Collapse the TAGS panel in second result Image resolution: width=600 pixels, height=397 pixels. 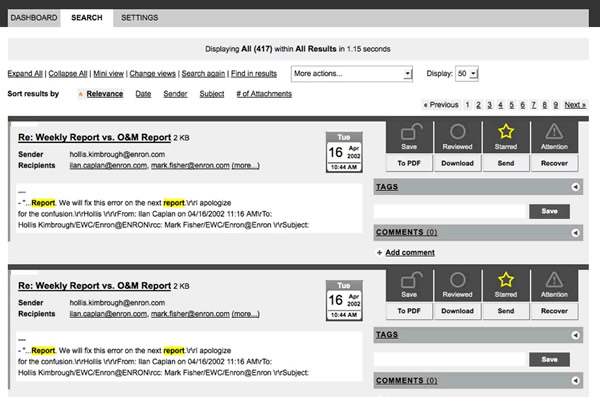tap(575, 335)
